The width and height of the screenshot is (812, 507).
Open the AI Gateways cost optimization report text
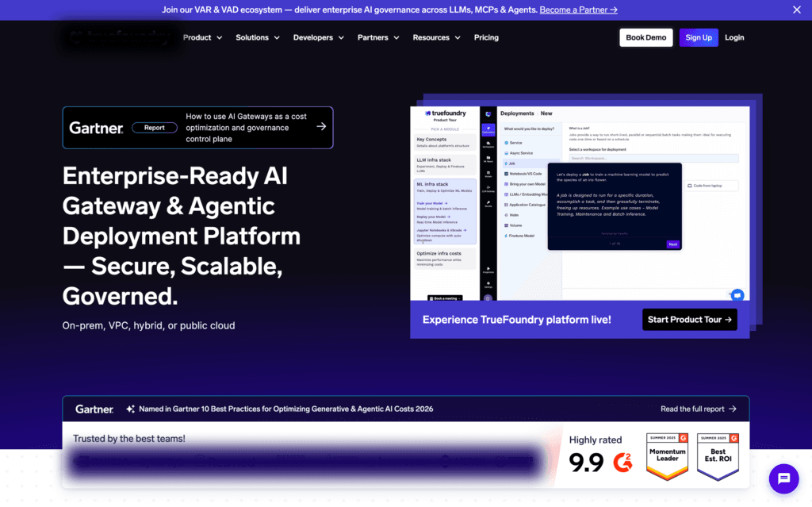(x=246, y=128)
